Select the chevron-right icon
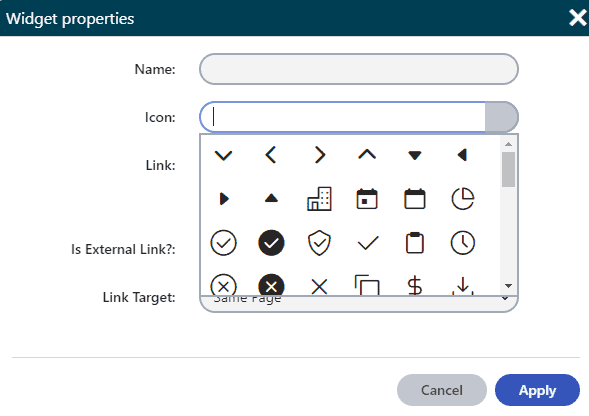The width and height of the screenshot is (589, 416). tap(319, 155)
